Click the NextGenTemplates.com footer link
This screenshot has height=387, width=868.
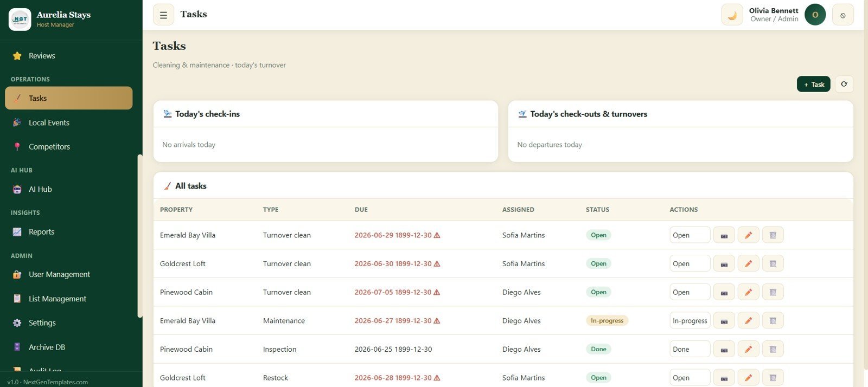pos(55,382)
